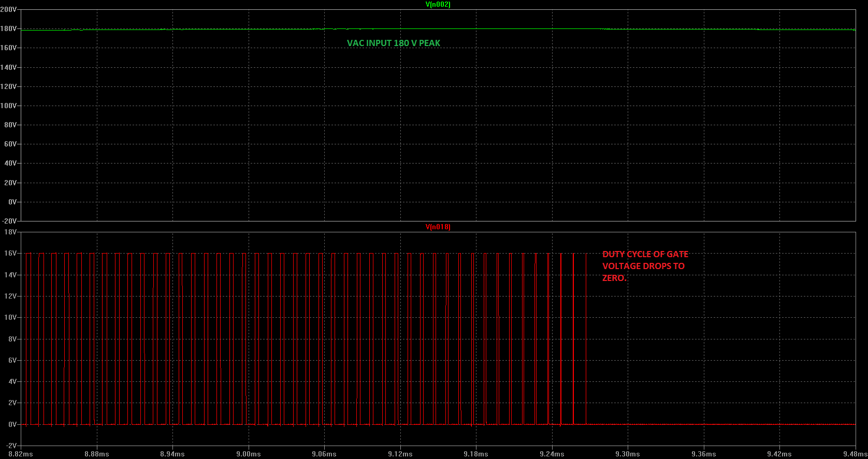Click the 9.36ms time axis label
This screenshot has width=868, height=459.
[x=704, y=454]
